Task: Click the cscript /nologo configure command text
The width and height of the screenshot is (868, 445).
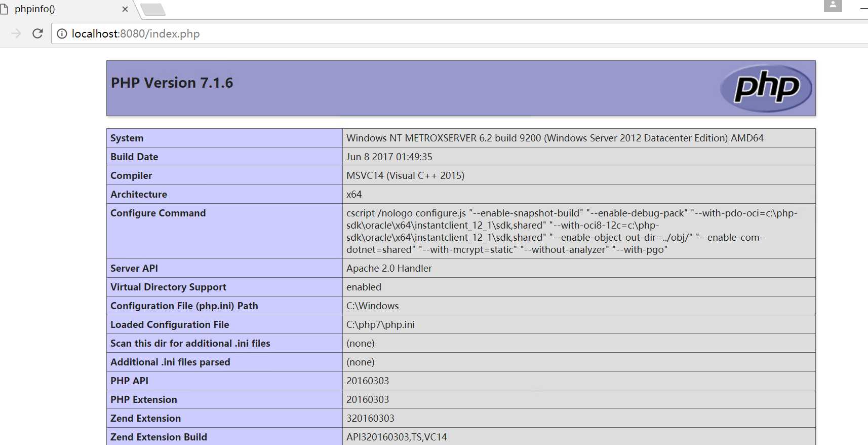Action: click(572, 231)
